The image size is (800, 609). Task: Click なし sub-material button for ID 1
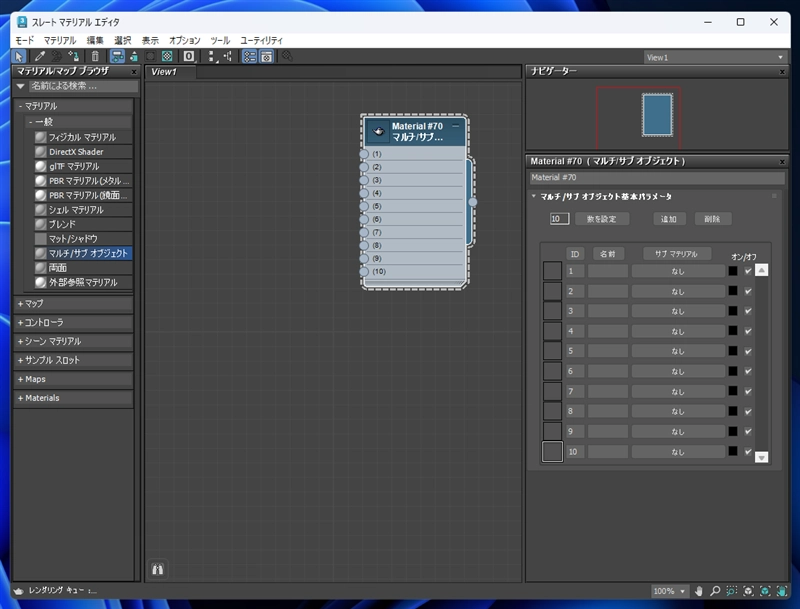[x=678, y=271]
